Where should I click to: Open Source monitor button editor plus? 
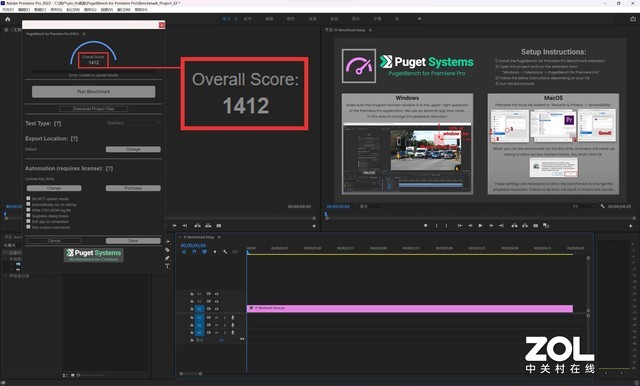(x=314, y=226)
